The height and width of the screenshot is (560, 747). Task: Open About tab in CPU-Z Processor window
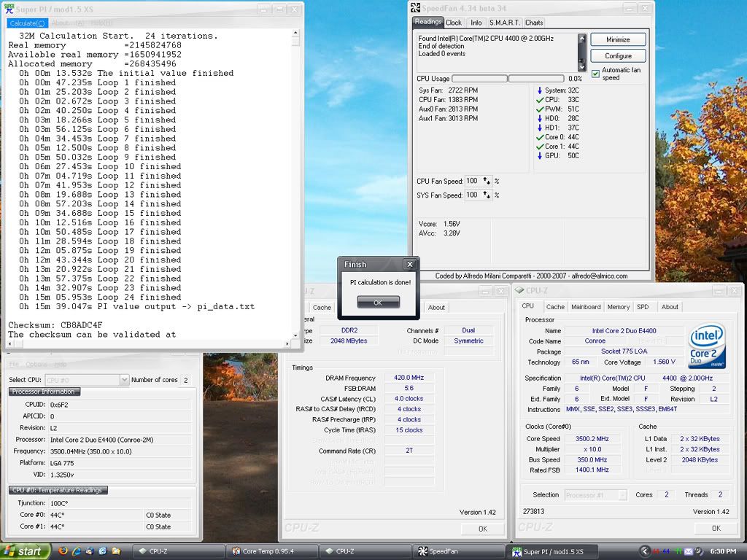[670, 307]
